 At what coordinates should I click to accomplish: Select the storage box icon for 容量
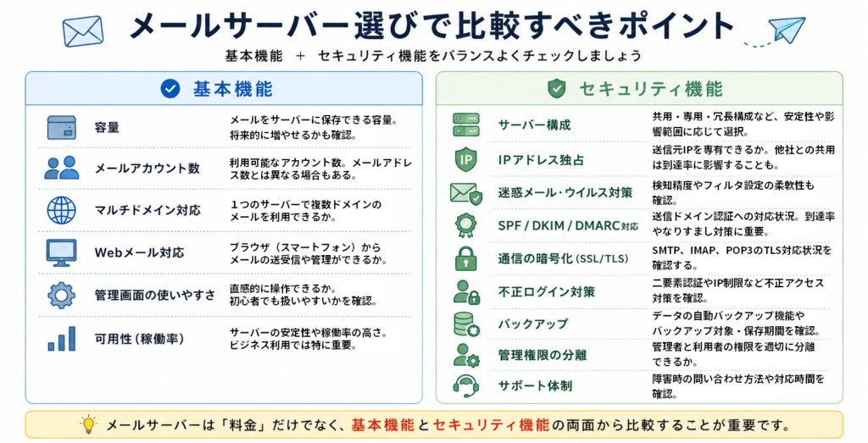(61, 127)
